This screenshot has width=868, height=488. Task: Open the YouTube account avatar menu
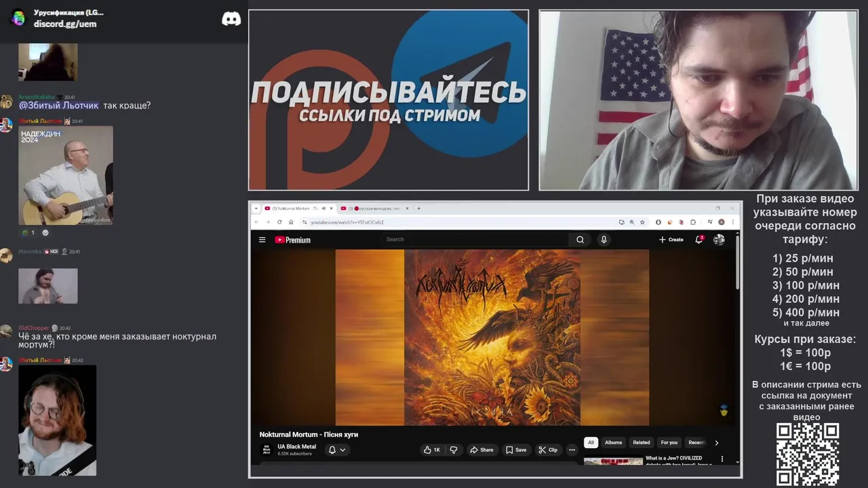click(719, 239)
